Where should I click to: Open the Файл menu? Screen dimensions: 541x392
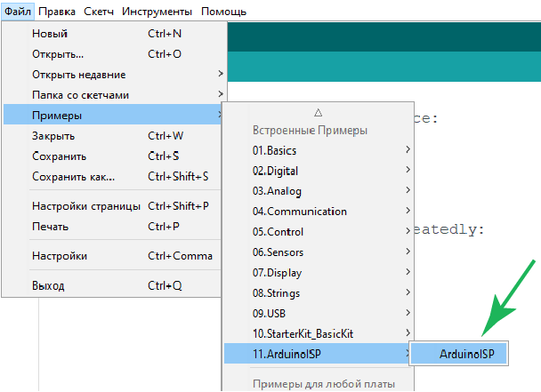click(x=18, y=12)
